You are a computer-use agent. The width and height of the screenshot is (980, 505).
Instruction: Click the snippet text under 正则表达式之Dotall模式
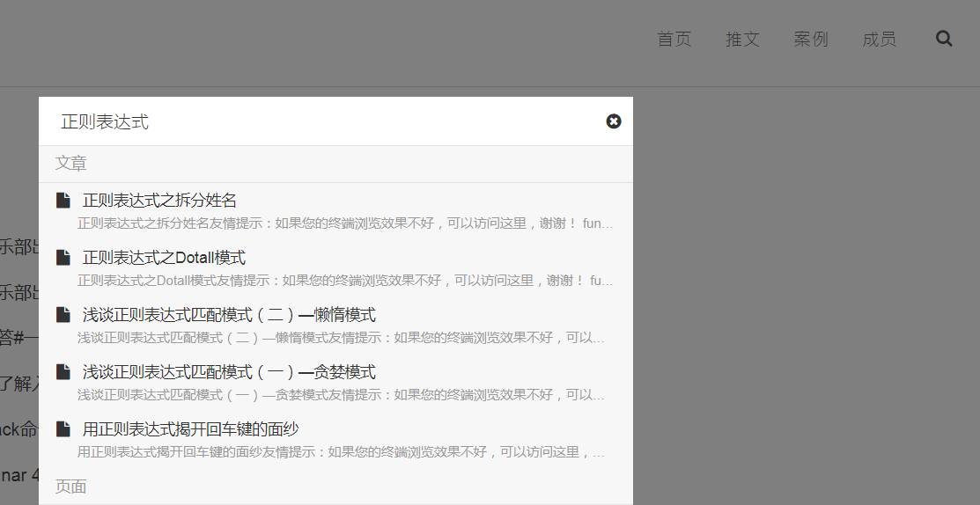point(345,281)
